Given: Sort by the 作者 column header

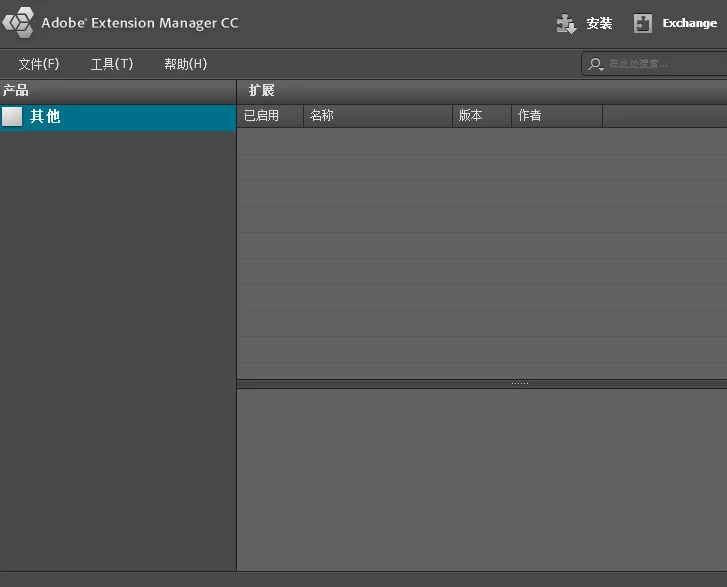Looking at the screenshot, I should [557, 115].
